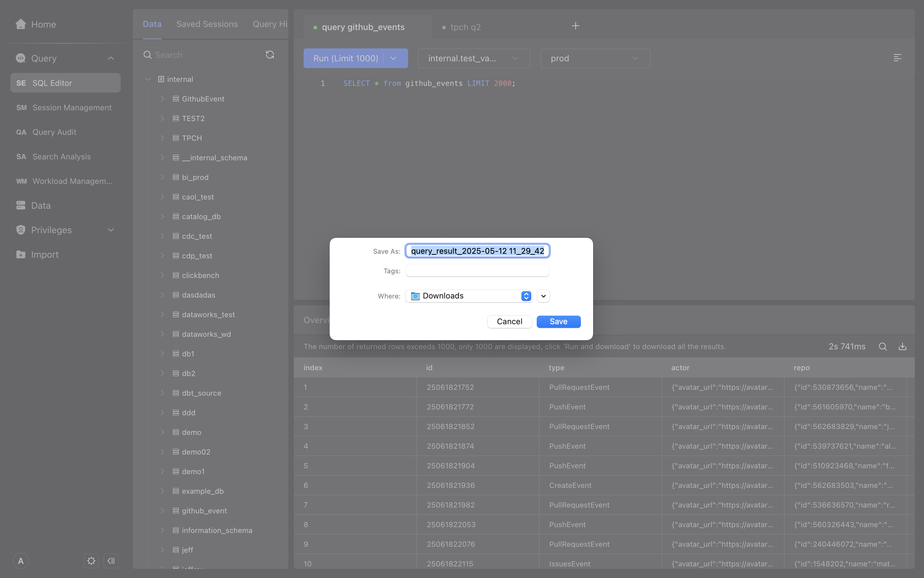Expand the GithubEvent database node
The width and height of the screenshot is (924, 578).
coord(162,99)
